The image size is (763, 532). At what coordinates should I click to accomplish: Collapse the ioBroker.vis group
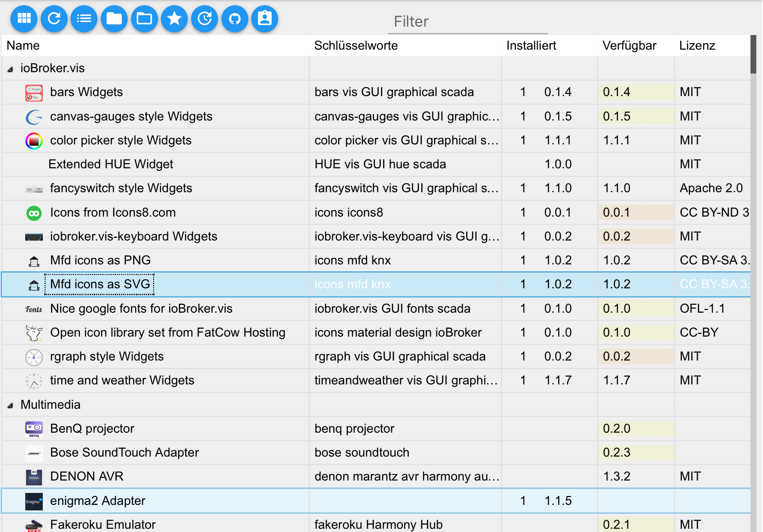point(10,69)
